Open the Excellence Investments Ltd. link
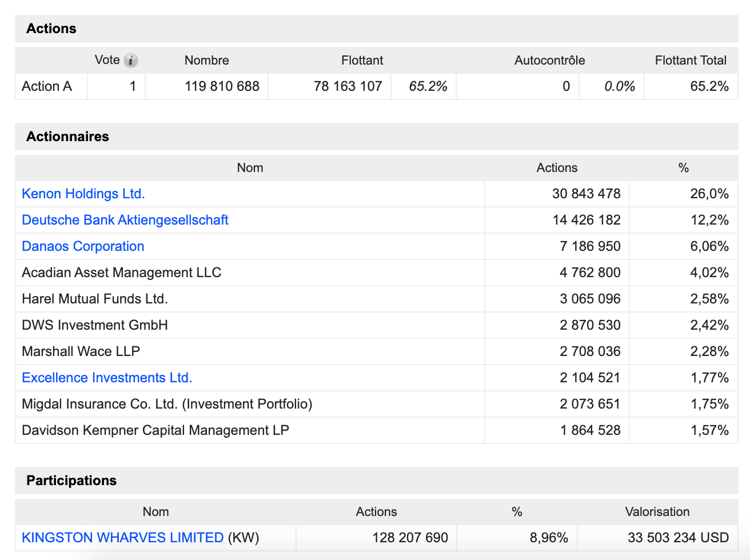 click(107, 378)
